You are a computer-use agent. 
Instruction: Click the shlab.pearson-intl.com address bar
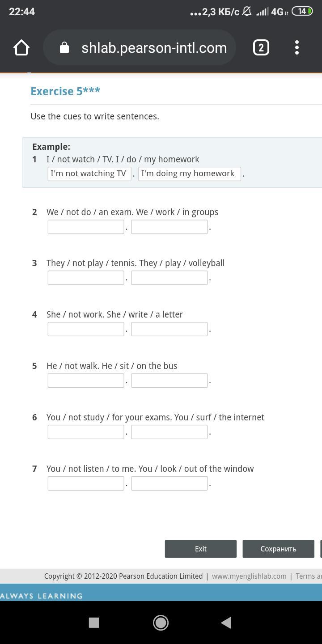click(140, 47)
